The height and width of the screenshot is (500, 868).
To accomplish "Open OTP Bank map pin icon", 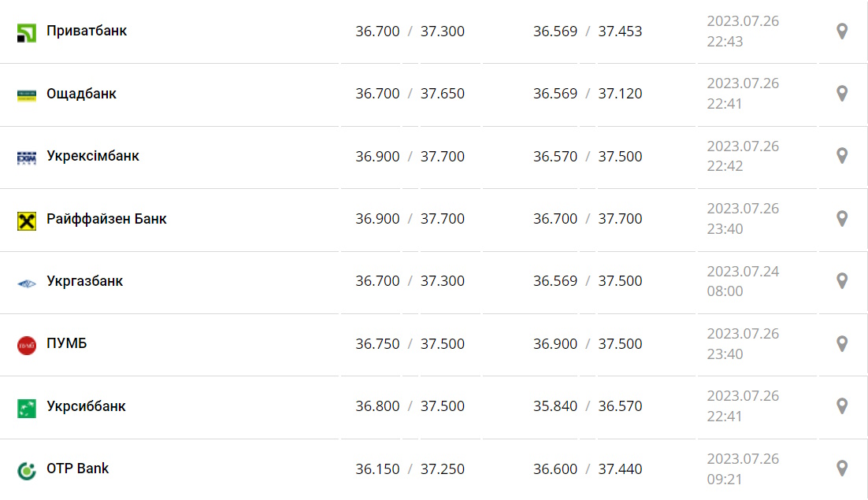I will 841,469.
